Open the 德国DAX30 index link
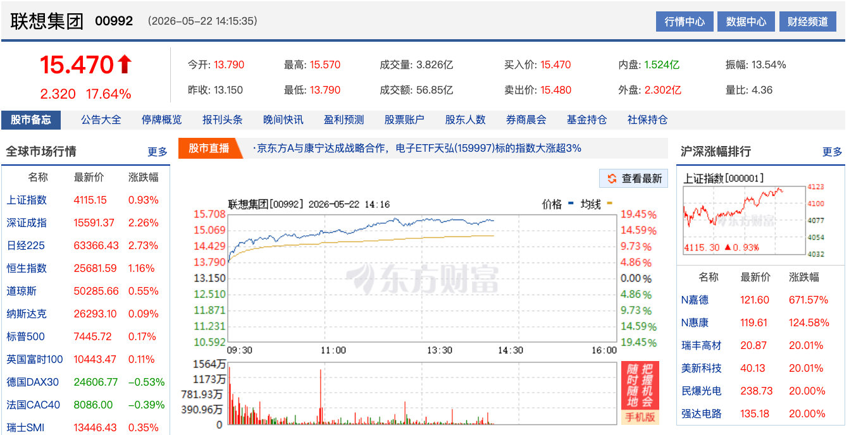 point(33,382)
